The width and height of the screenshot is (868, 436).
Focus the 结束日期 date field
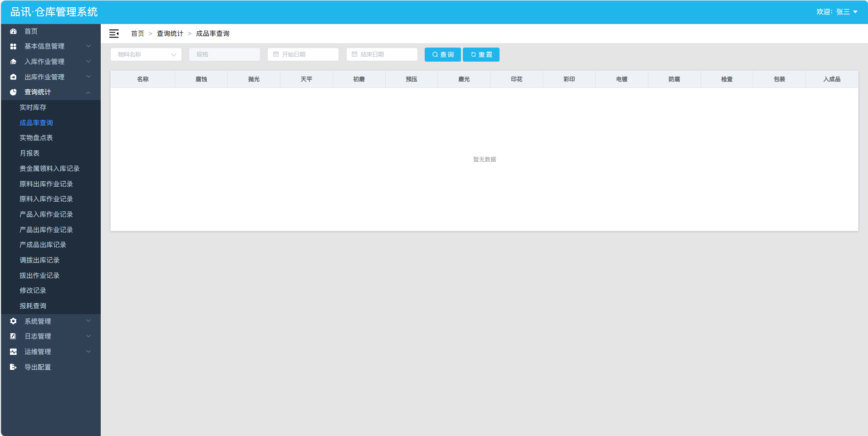[382, 54]
